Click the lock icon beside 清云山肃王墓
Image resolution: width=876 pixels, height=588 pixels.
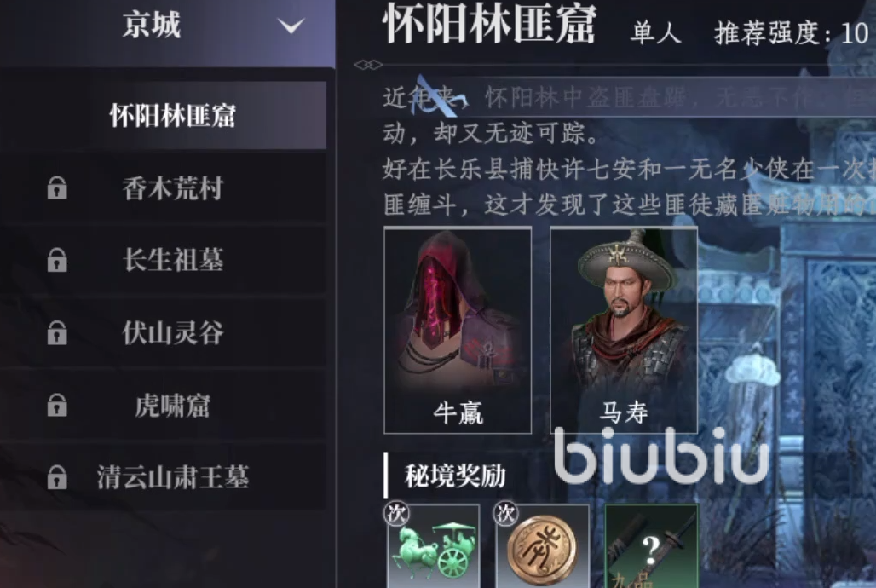pos(57,477)
